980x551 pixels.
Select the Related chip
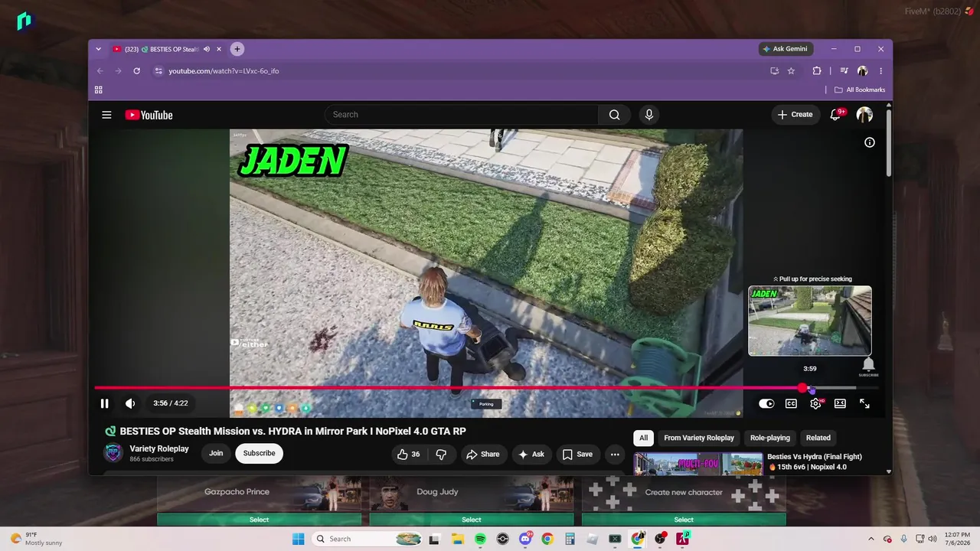click(818, 438)
